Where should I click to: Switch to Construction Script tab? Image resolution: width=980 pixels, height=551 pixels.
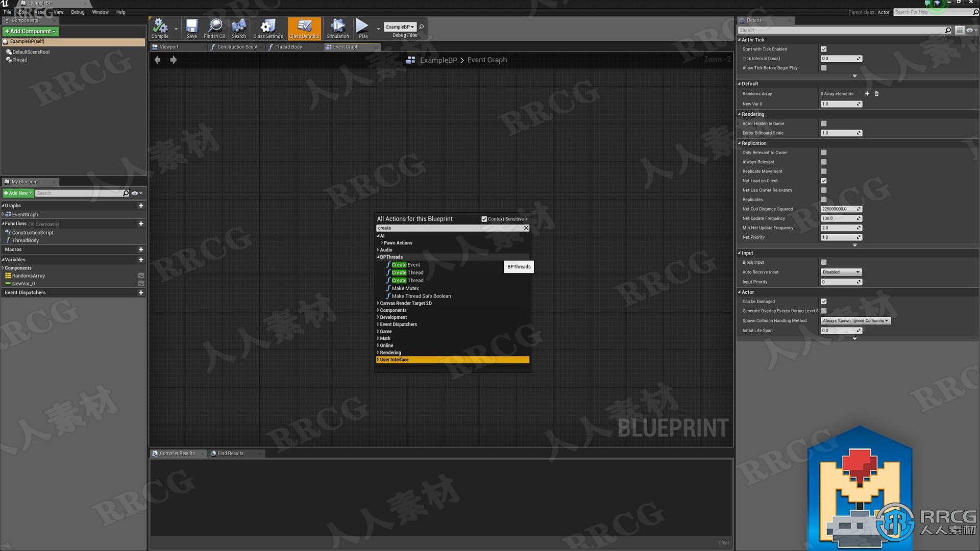click(x=237, y=47)
